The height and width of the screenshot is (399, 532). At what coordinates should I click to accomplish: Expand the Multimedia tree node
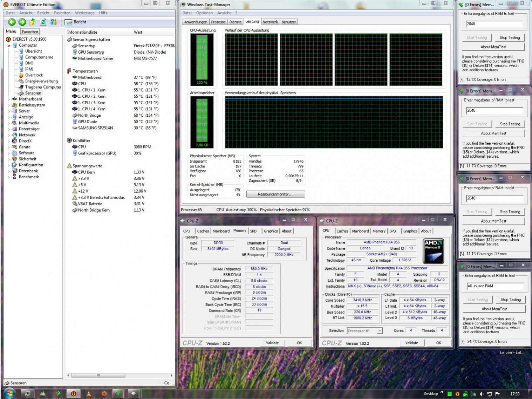coord(9,123)
